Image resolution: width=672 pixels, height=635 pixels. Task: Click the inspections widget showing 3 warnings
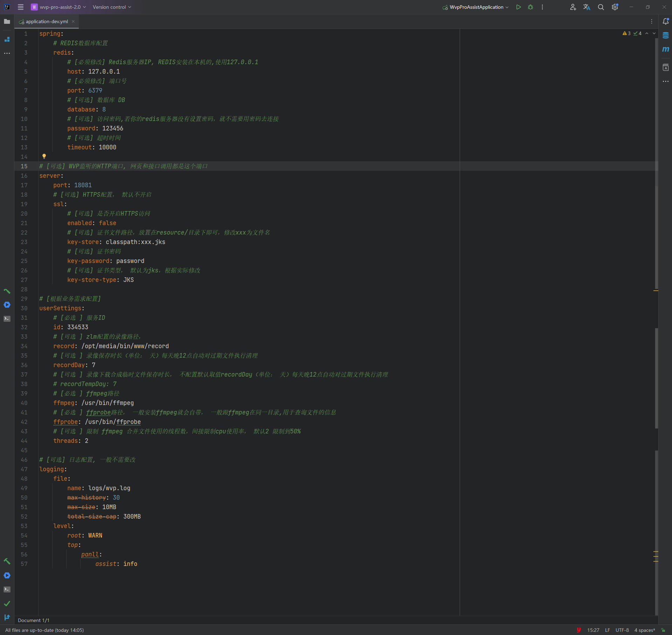pos(626,33)
